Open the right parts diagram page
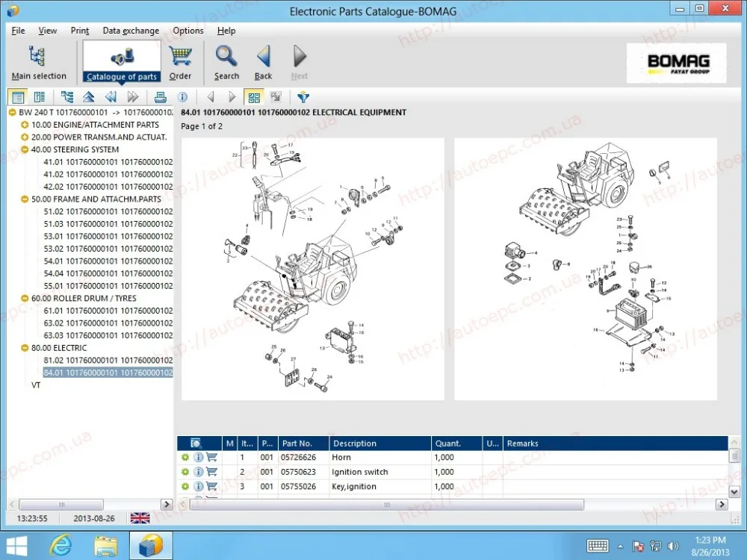Screen dimensions: 747x560 [x=586, y=269]
